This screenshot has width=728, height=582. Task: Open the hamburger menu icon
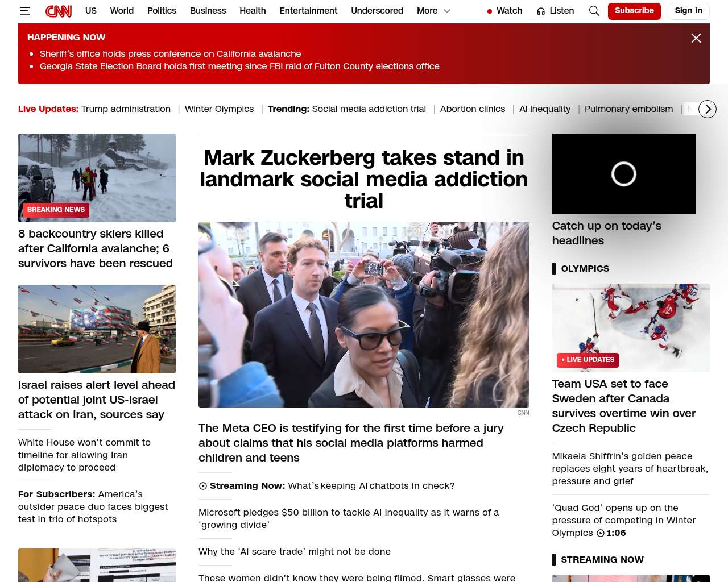24,11
